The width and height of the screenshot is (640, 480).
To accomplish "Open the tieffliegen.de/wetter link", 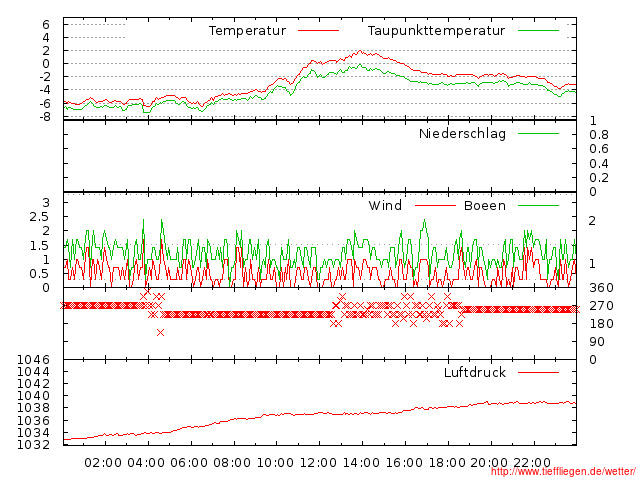I will point(563,472).
